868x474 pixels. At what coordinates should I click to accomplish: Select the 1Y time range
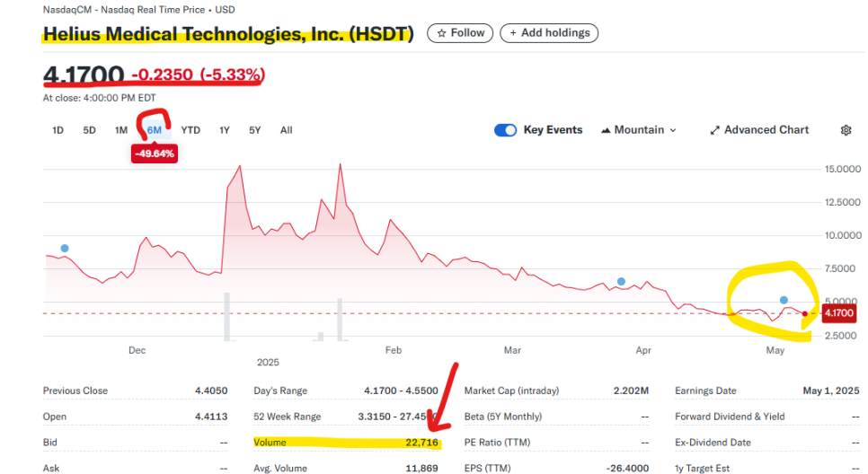pyautogui.click(x=225, y=130)
